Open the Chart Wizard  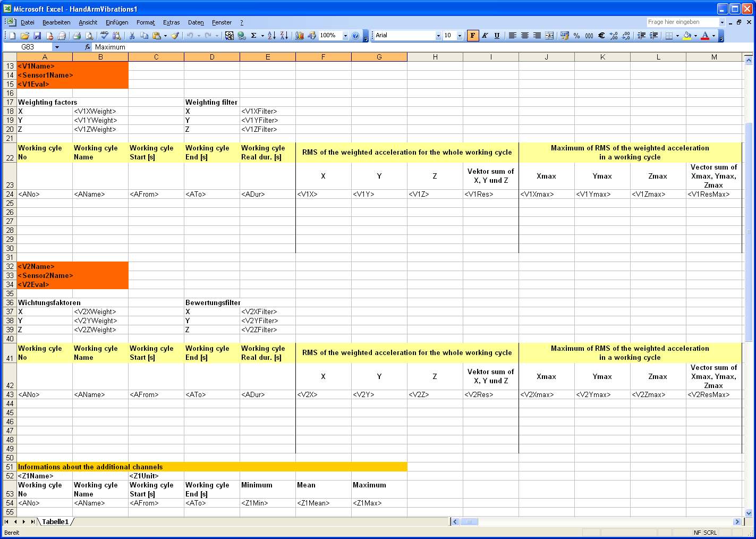pos(300,36)
